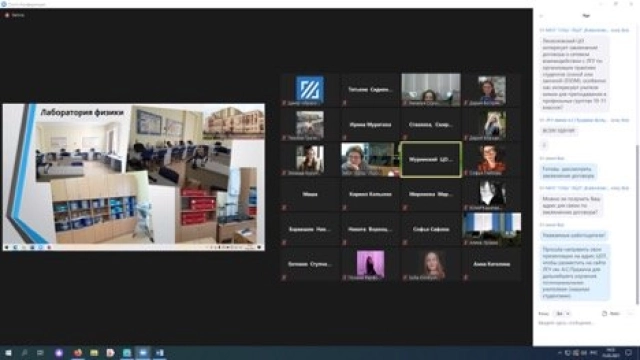This screenshot has height=360, width=640.
Task: Open the Windows Start menu
Action: 8,353
